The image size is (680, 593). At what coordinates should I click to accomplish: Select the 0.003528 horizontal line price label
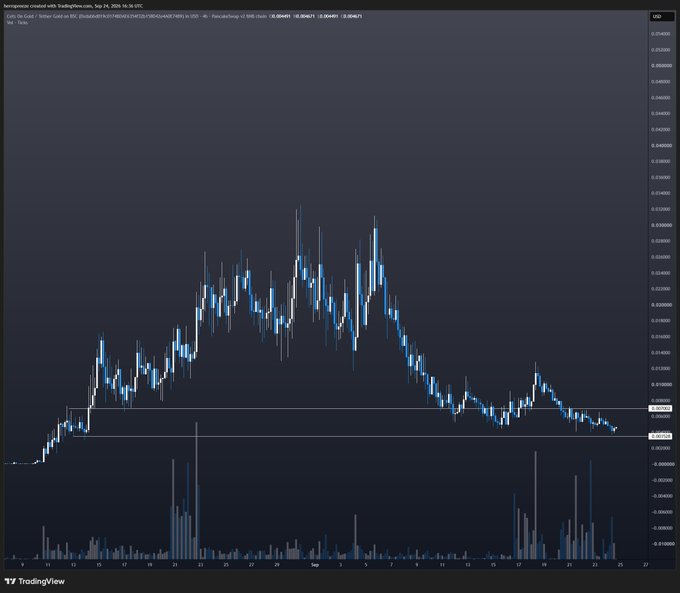click(x=661, y=436)
